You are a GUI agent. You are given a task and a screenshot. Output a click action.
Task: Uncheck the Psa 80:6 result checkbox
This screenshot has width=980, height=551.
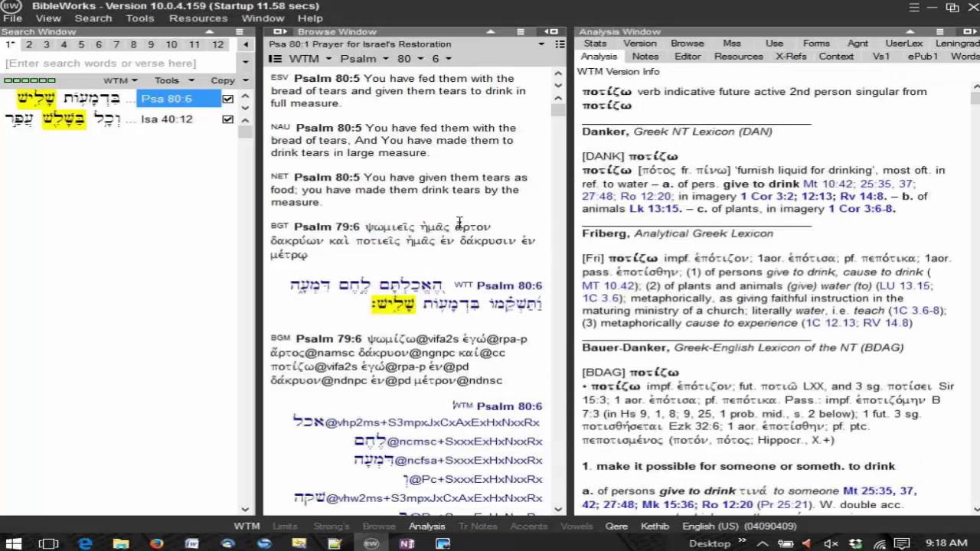coord(227,99)
